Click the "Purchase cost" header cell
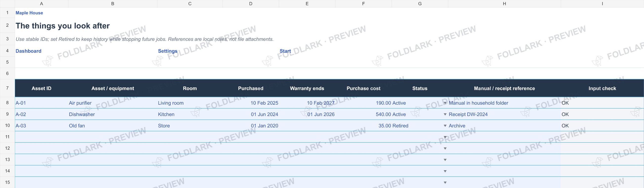The image size is (644, 188). (364, 88)
